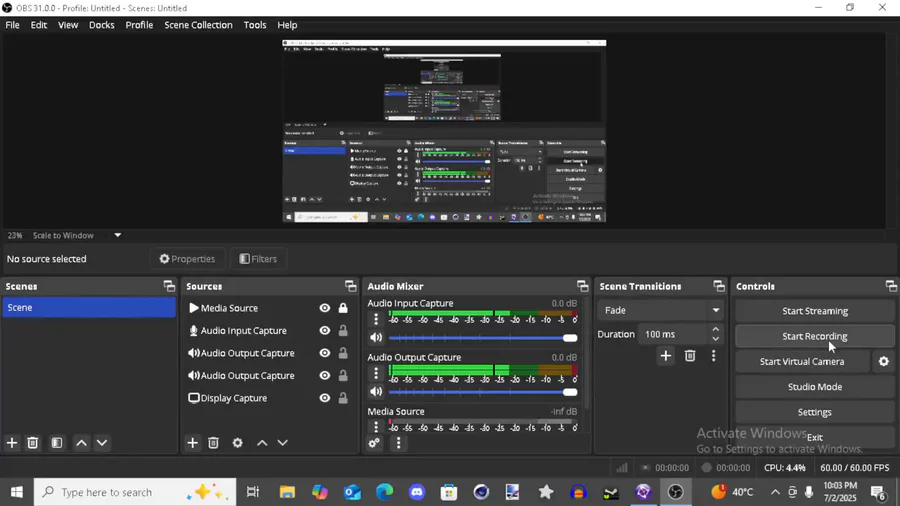Toggle visibility of second Audio Output Capture

click(x=325, y=375)
